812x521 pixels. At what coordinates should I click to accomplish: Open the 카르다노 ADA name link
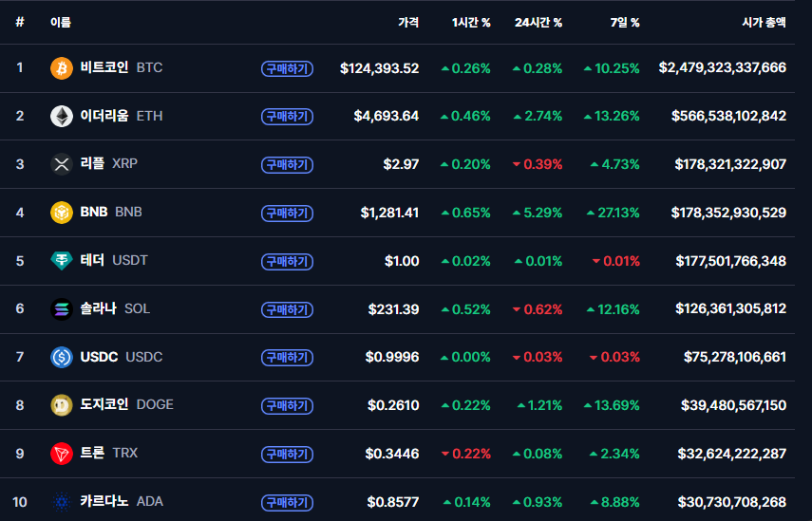tap(122, 502)
